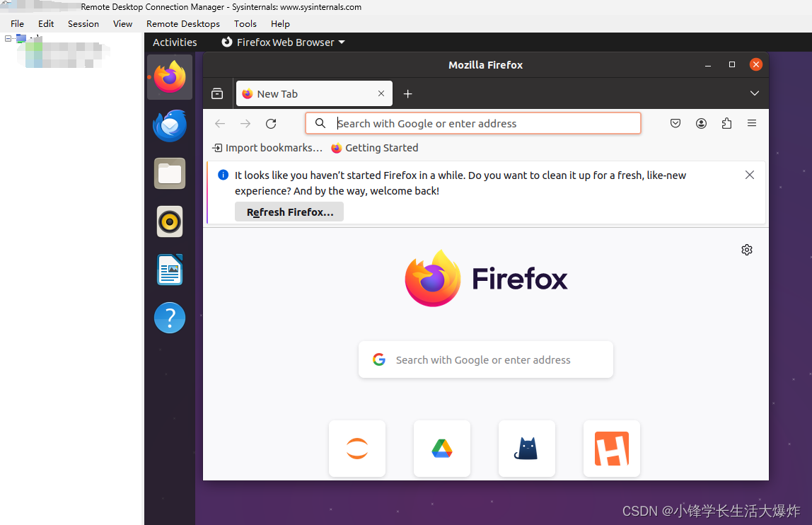Viewport: 812px width, 525px height.
Task: Close the Mozilla Firefox window
Action: pyautogui.click(x=756, y=65)
